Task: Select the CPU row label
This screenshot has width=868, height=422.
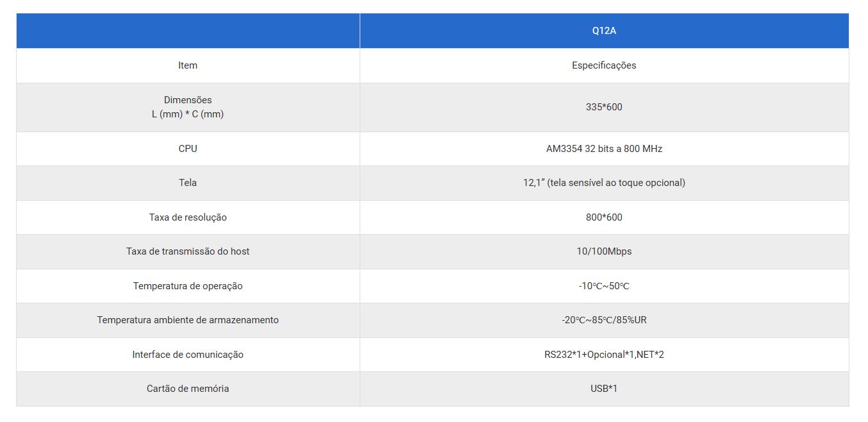Action: click(188, 149)
